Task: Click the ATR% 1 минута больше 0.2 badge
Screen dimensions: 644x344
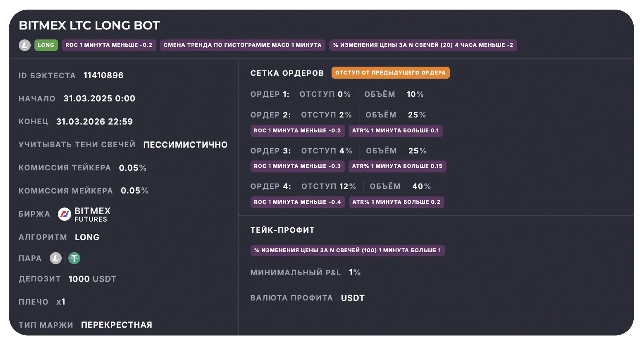Action: pyautogui.click(x=397, y=202)
